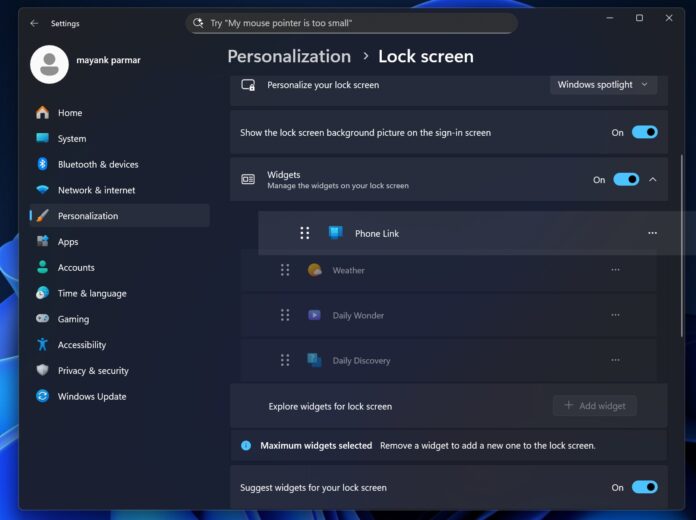Open System settings

[x=119, y=138]
